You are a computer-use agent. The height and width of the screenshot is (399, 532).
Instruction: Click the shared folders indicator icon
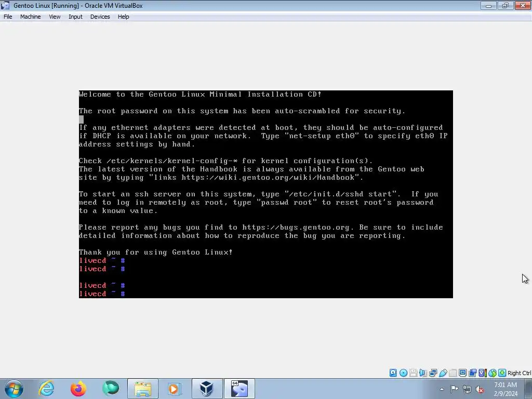coord(453,373)
